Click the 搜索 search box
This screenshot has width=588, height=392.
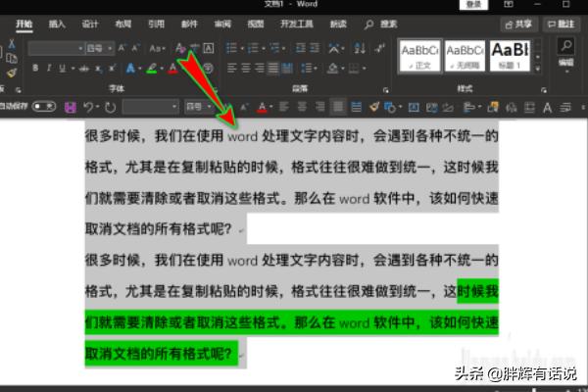coord(381,24)
